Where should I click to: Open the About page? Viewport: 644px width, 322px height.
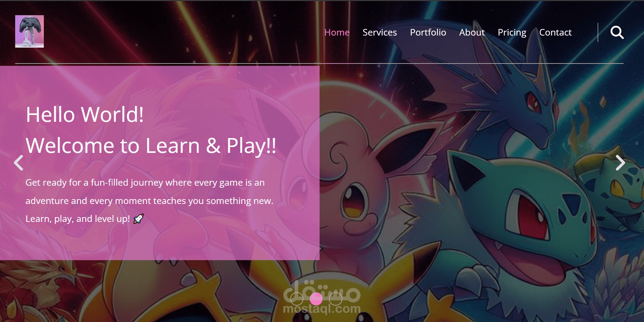pyautogui.click(x=472, y=32)
